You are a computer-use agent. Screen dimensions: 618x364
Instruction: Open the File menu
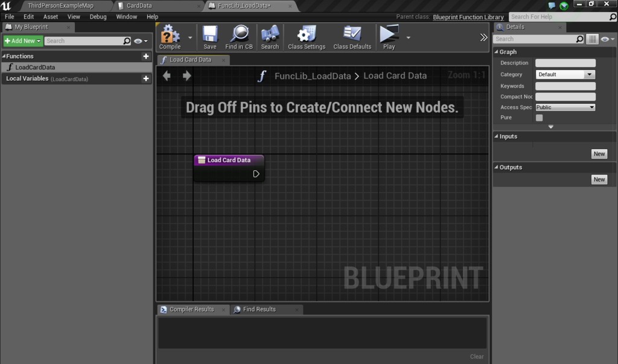(x=10, y=17)
